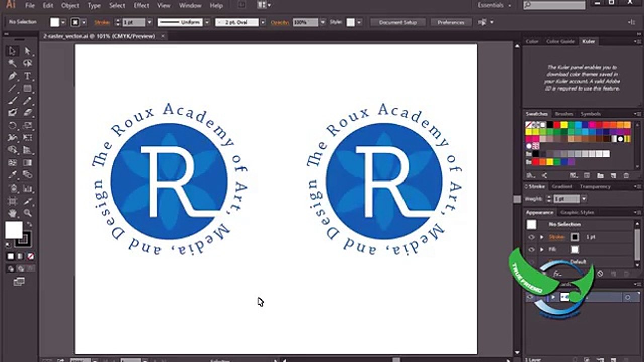
Task: Select the Pencil tool
Action: pos(28,101)
